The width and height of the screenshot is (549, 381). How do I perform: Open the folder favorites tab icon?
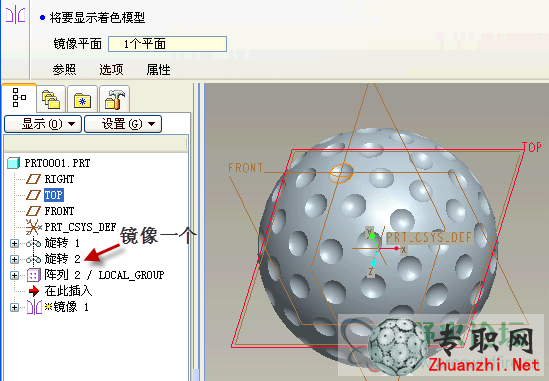click(82, 100)
